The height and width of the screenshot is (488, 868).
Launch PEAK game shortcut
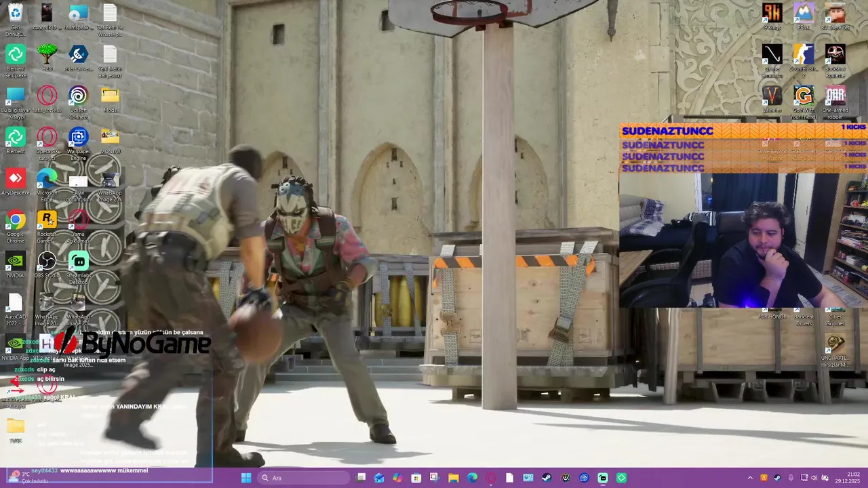pyautogui.click(x=804, y=17)
